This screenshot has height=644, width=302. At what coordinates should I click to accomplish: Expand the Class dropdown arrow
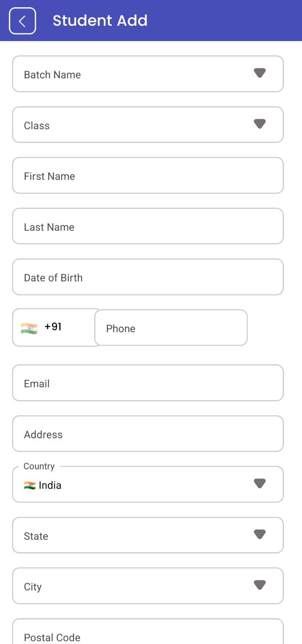(260, 124)
